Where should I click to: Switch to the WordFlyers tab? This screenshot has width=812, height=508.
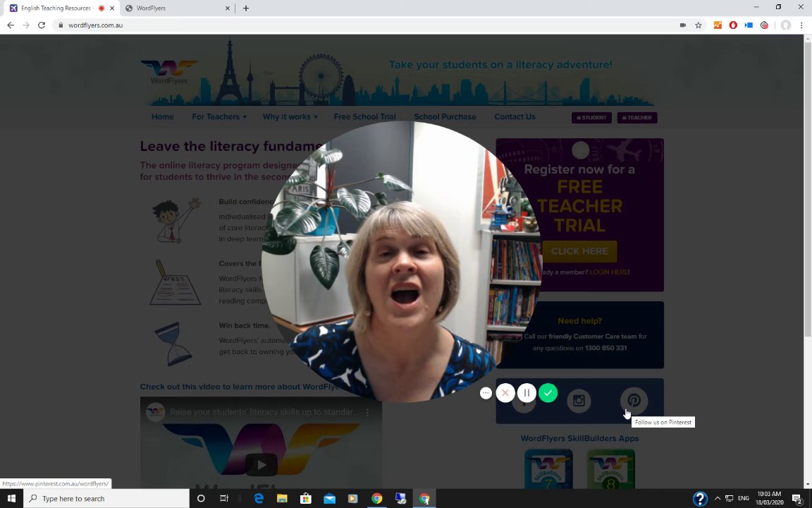[178, 8]
